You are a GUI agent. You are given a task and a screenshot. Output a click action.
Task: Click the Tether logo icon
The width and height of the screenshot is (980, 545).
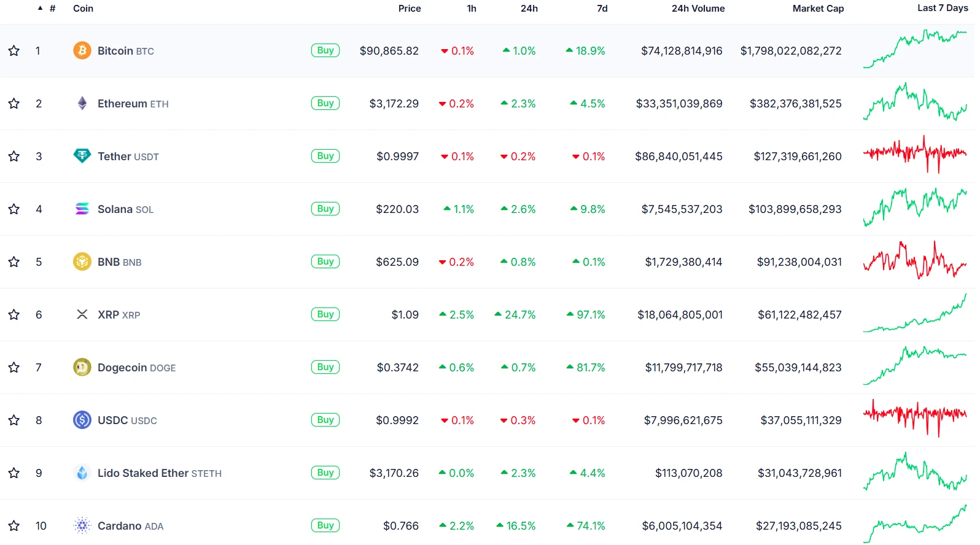coord(82,156)
